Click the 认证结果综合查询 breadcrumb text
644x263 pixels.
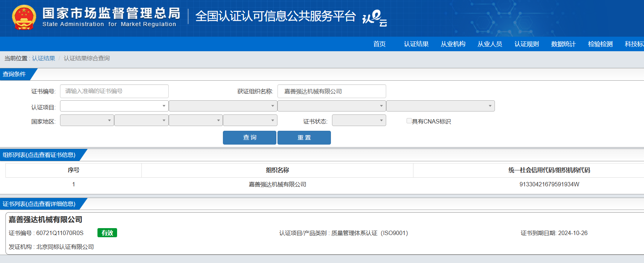point(87,58)
